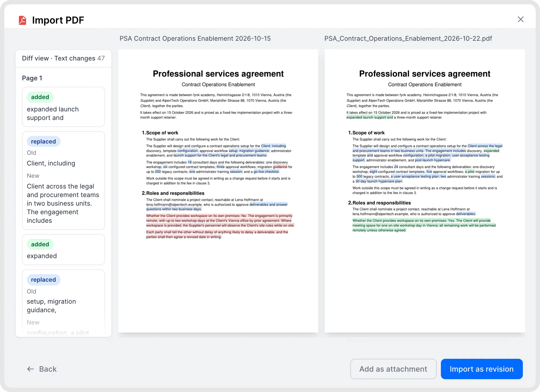Open the old version page thumbnail on the left
This screenshot has width=540, height=392.
point(218,191)
